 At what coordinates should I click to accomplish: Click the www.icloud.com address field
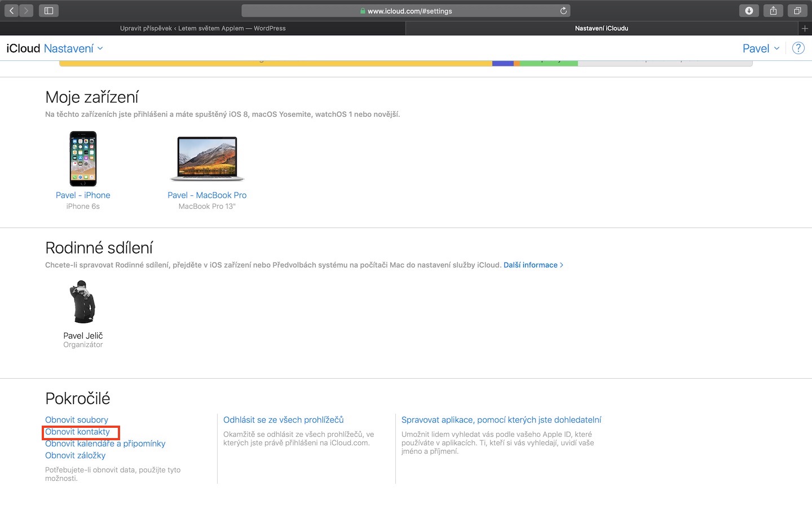tap(406, 11)
